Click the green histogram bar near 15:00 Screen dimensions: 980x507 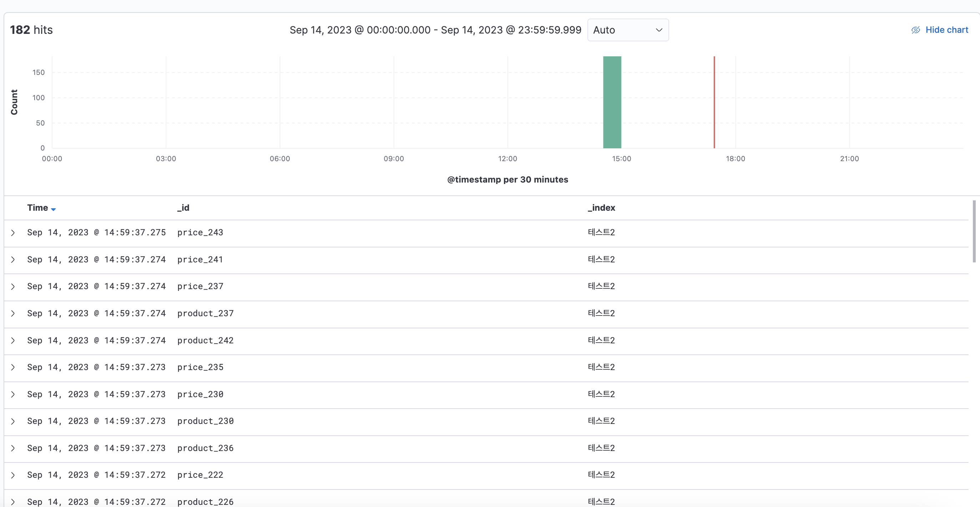[x=612, y=102]
